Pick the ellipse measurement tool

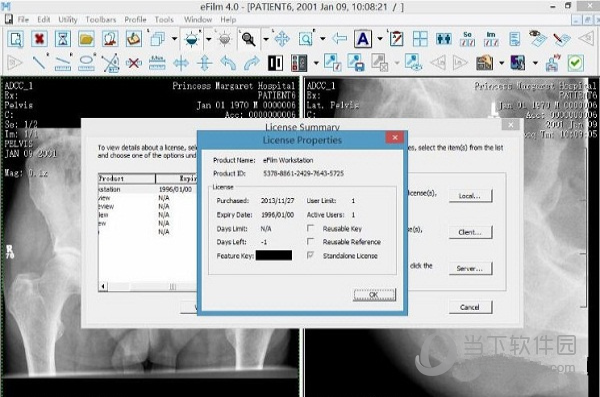pyautogui.click(x=86, y=62)
